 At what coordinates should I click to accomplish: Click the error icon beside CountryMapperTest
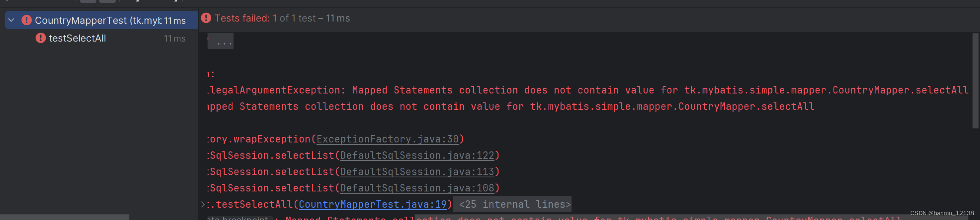27,20
